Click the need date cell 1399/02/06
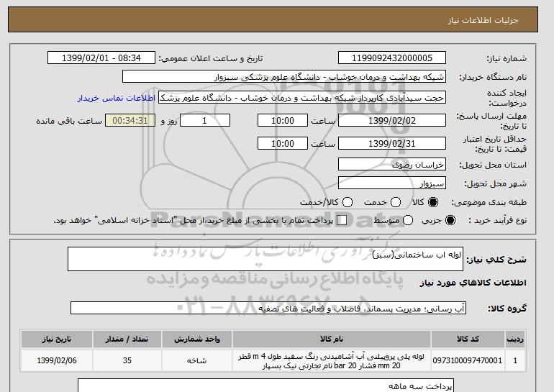The image size is (554, 392). (57, 360)
